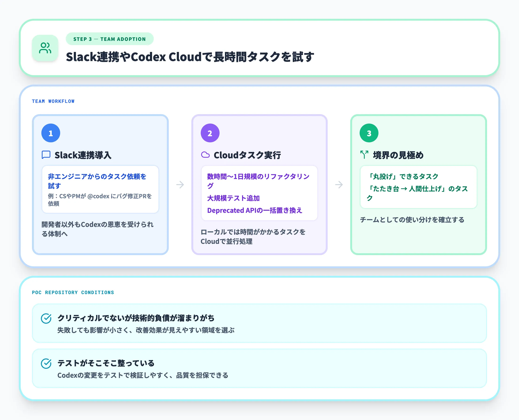Select the branch arrow icon by 境界の見極め
The width and height of the screenshot is (519, 420).
[364, 155]
